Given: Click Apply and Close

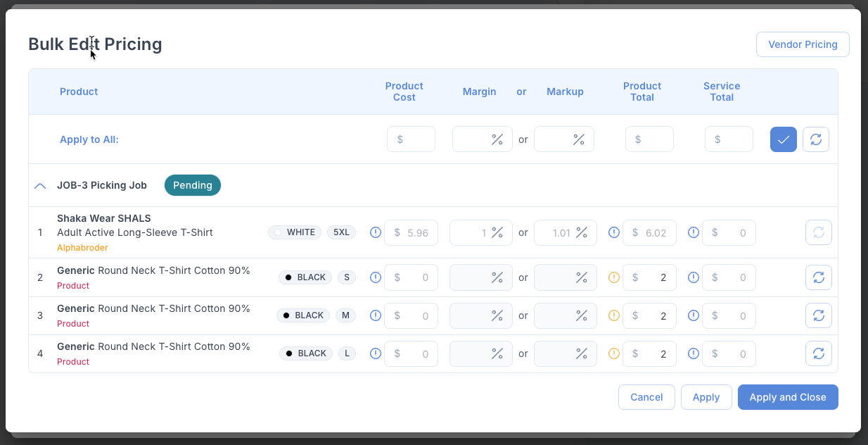Looking at the screenshot, I should (787, 397).
